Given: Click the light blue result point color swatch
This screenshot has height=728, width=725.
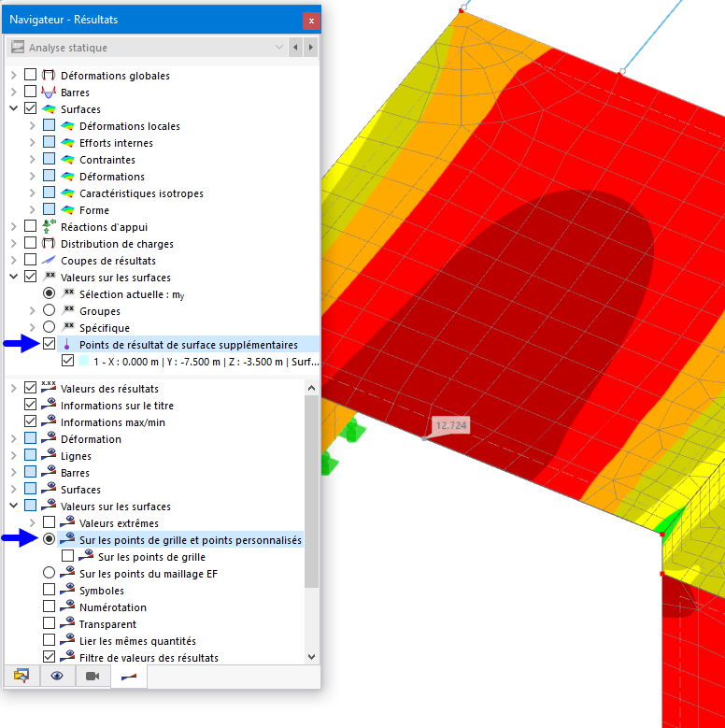Looking at the screenshot, I should (83, 361).
